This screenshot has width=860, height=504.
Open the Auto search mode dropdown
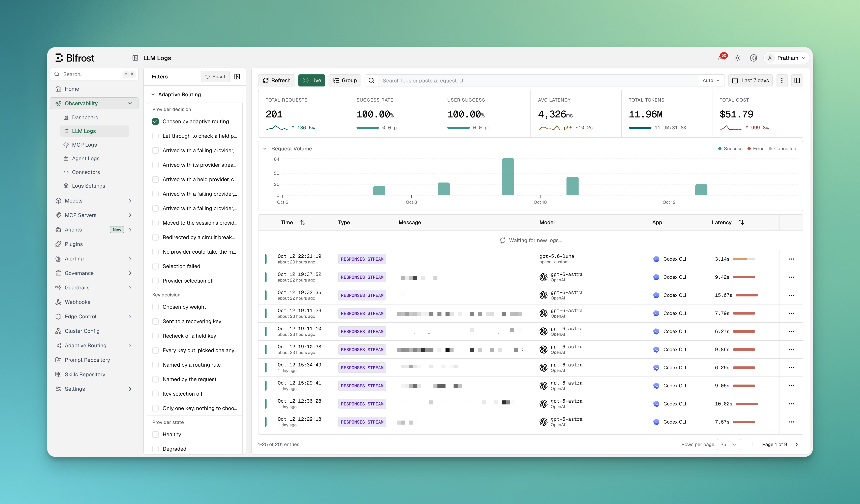coord(711,80)
